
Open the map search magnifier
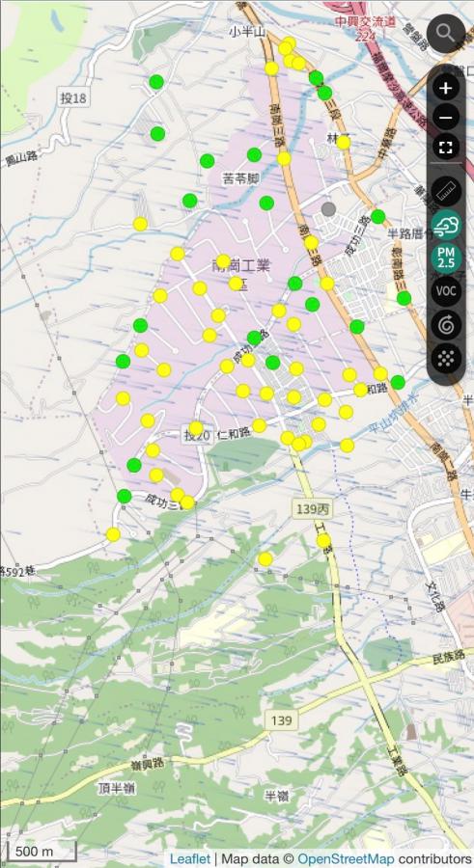[x=446, y=33]
